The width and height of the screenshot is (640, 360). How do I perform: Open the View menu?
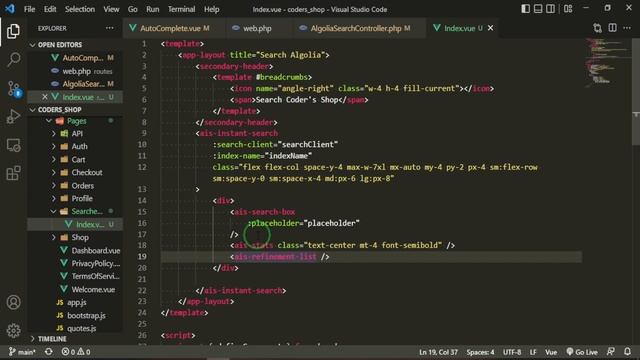(x=111, y=9)
